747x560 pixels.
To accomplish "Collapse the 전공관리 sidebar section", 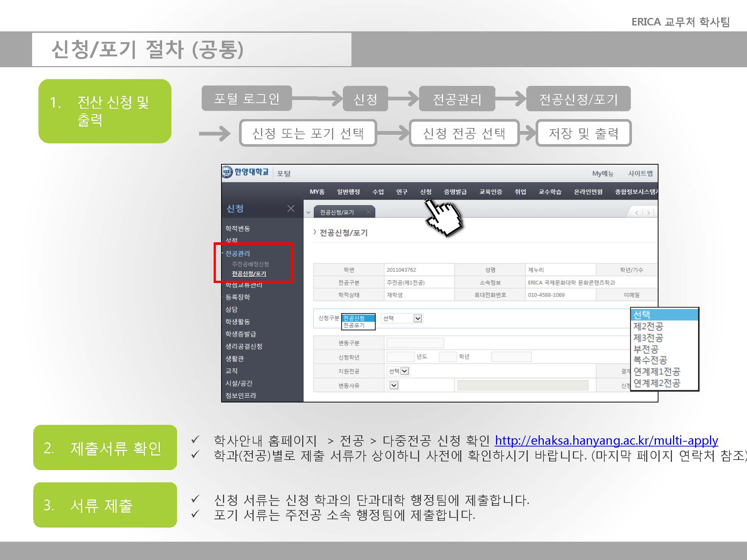I will coord(238,253).
